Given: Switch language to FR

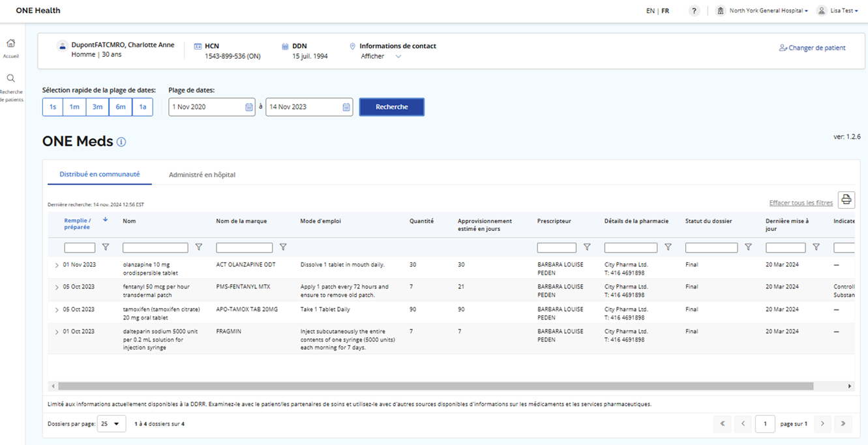Looking at the screenshot, I should (x=665, y=11).
